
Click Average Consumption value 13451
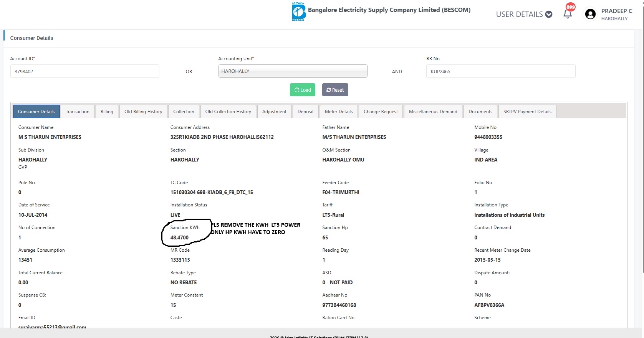[25, 260]
